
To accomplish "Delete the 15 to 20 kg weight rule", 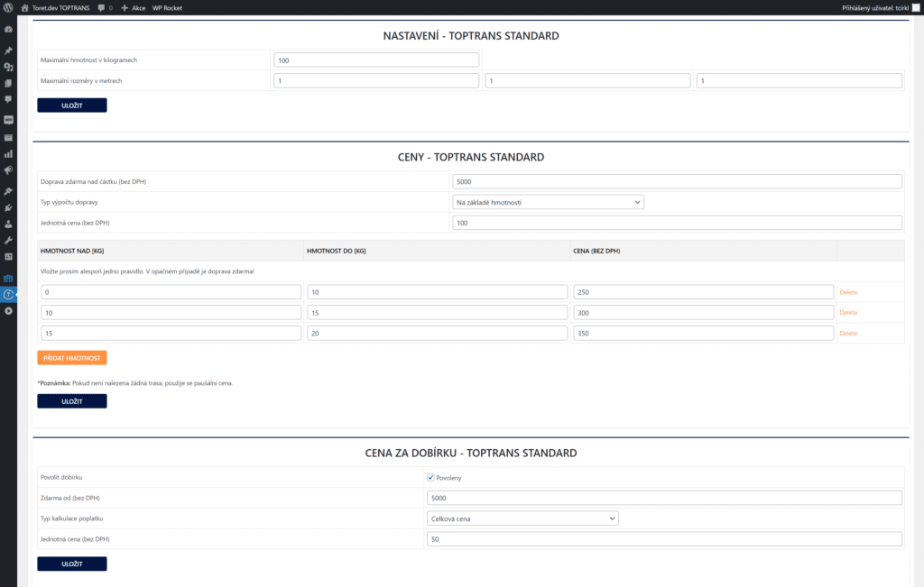I will pyautogui.click(x=848, y=334).
